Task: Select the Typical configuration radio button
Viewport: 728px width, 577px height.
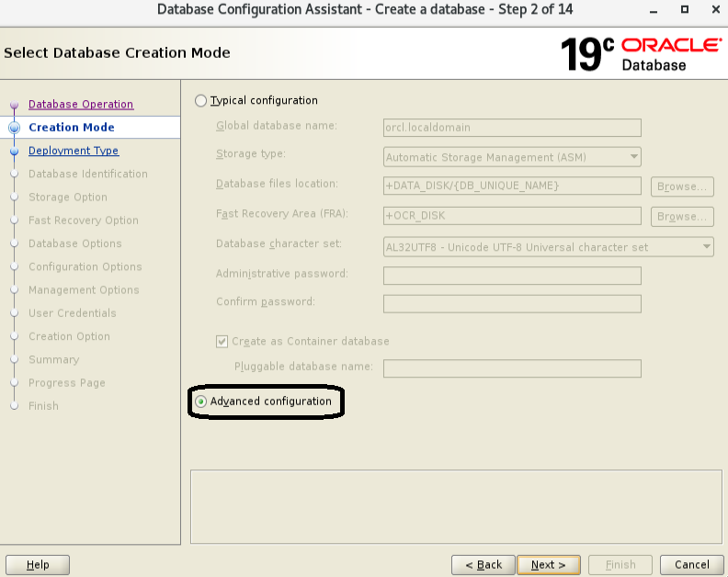Action: [x=200, y=101]
